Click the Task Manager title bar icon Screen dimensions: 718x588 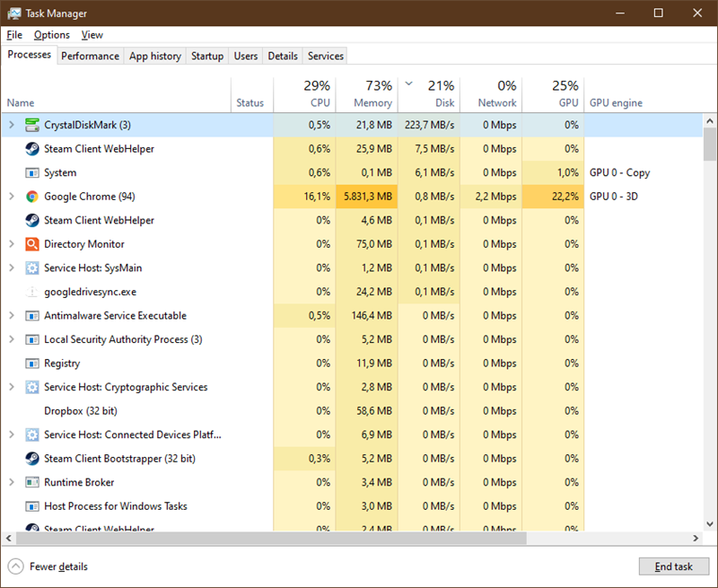coord(13,13)
